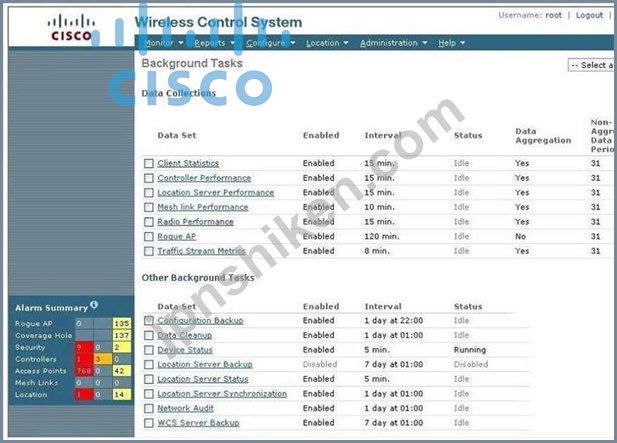
Task: Open the Location Server Synchronization link
Action: pos(222,394)
